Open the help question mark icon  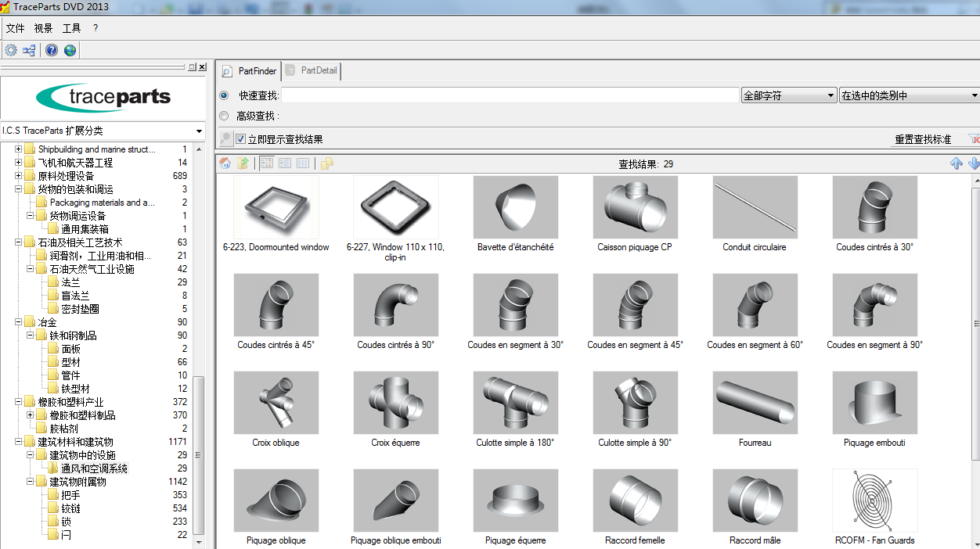point(51,50)
